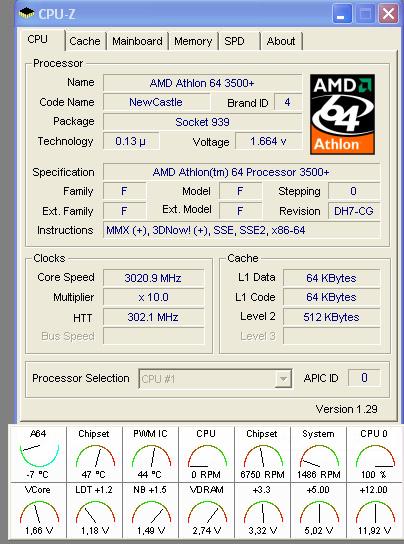
Task: Click the CPU fan 0 RPM gauge
Action: (x=207, y=453)
